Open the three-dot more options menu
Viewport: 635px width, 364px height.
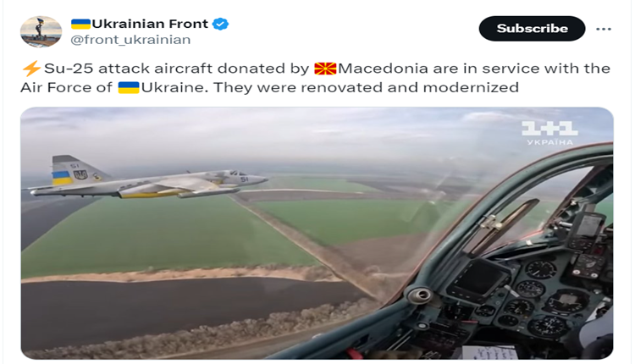click(x=604, y=29)
